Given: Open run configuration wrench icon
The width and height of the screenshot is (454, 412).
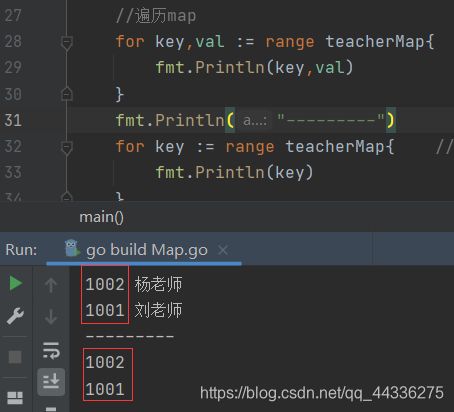Looking at the screenshot, I should point(15,315).
